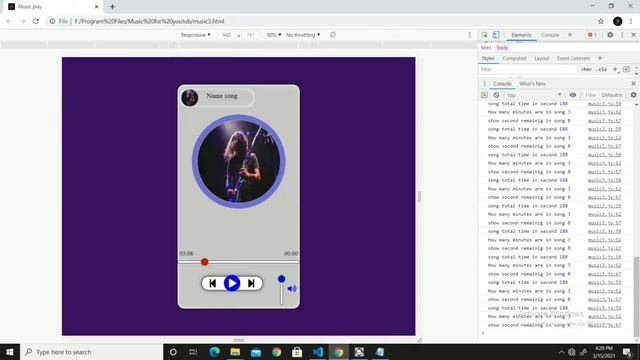Viewport: 640px width, 360px height.
Task: Show the console sidebar icon
Action: [484, 95]
